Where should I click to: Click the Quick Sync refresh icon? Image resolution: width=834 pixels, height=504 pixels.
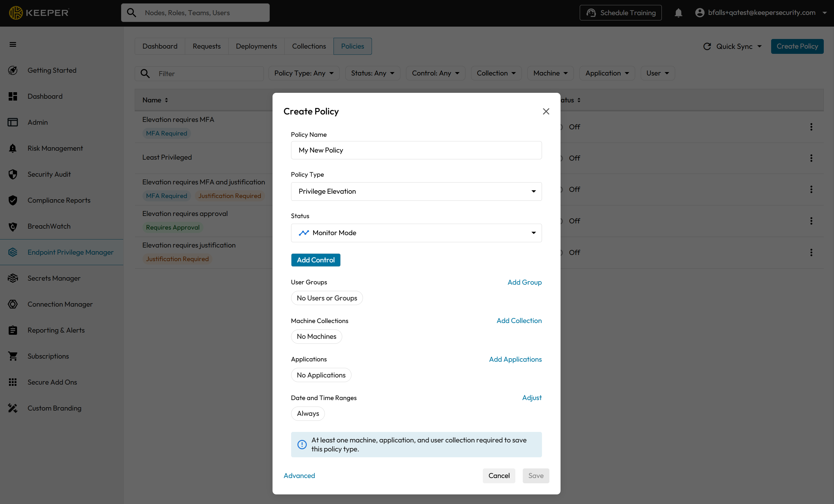point(707,46)
